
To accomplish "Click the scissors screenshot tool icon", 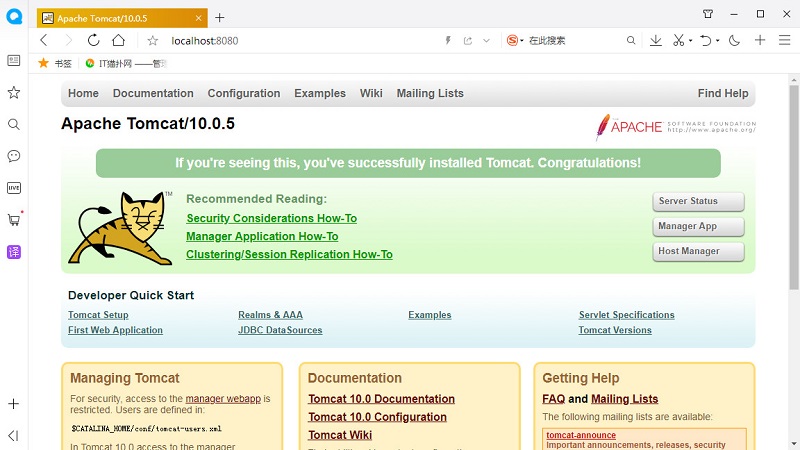I will [679, 40].
